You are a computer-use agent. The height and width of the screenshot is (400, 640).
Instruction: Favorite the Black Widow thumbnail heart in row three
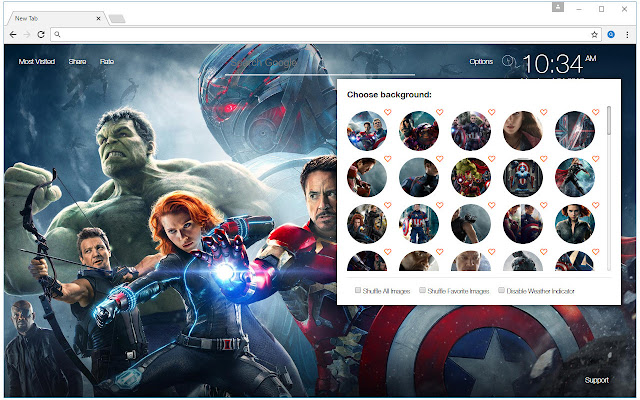click(x=596, y=205)
